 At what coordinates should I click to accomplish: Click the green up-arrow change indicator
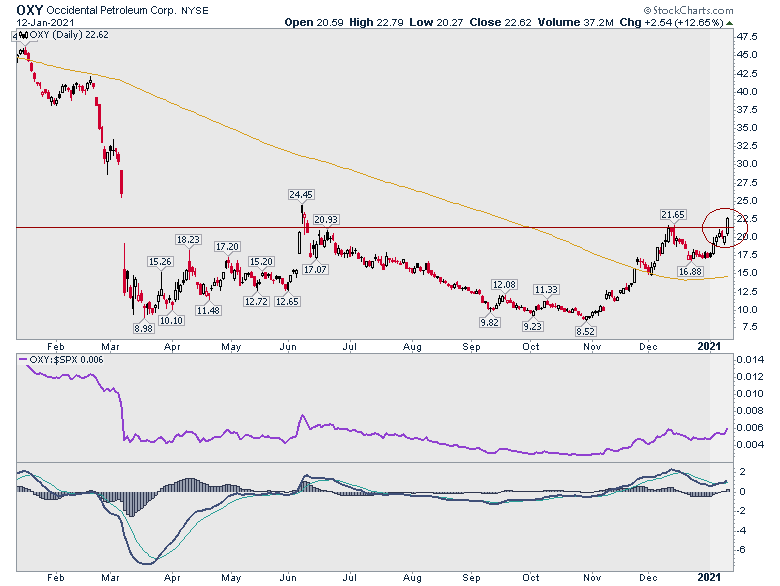[x=729, y=23]
